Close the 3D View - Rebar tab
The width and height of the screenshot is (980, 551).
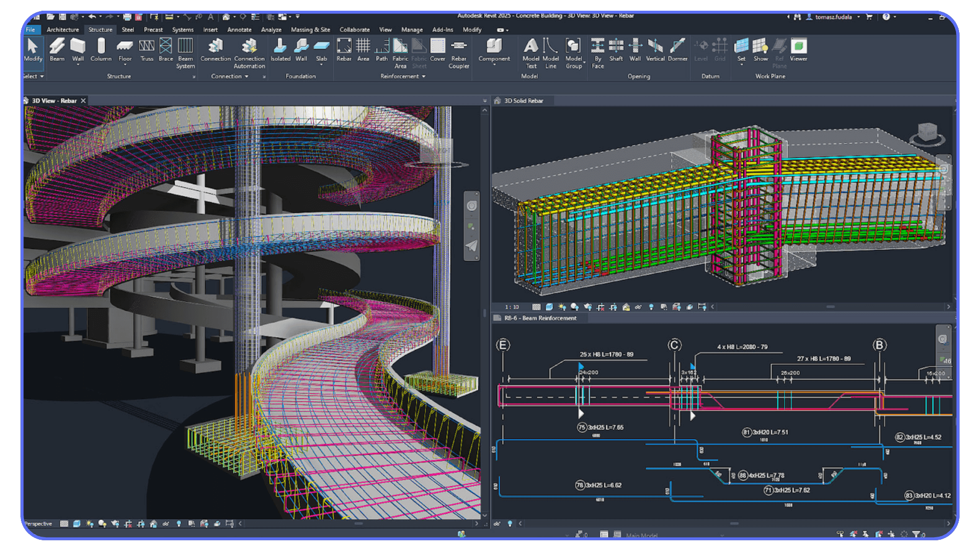click(84, 101)
